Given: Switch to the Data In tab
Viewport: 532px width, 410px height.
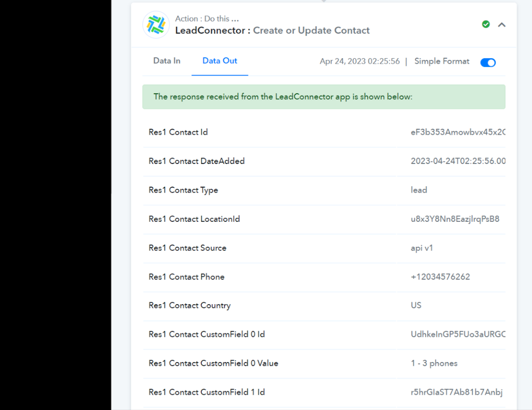Looking at the screenshot, I should pyautogui.click(x=166, y=61).
